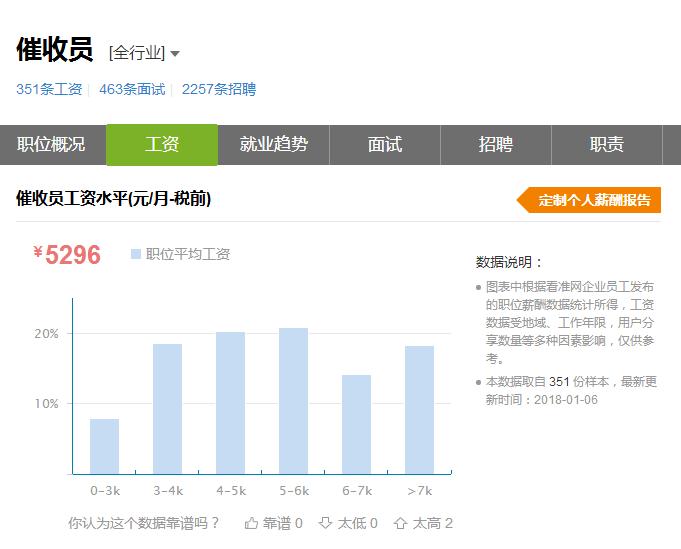The image size is (681, 549).
Task: Click the 0-3k axis label
Action: (105, 491)
